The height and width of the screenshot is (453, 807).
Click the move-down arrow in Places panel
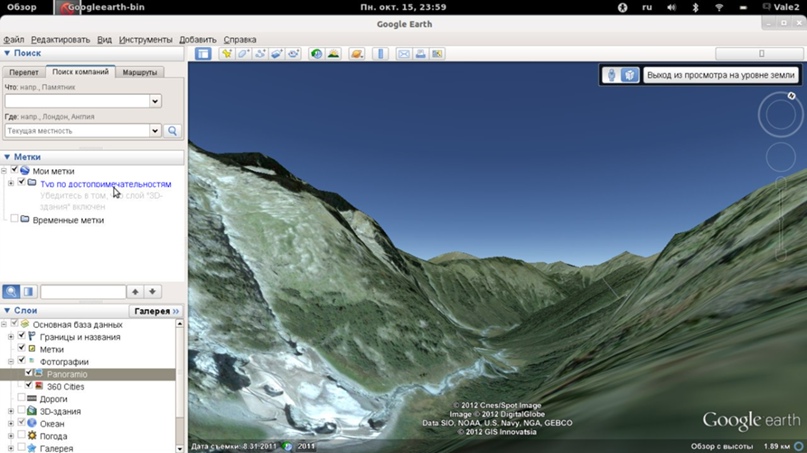coord(152,292)
